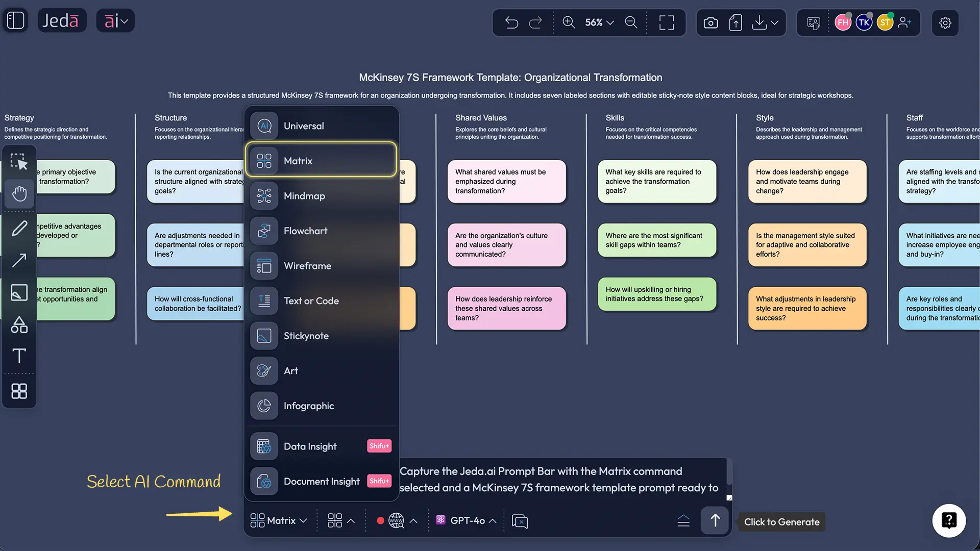The height and width of the screenshot is (551, 980).
Task: Expand the download options chevron
Action: [774, 22]
